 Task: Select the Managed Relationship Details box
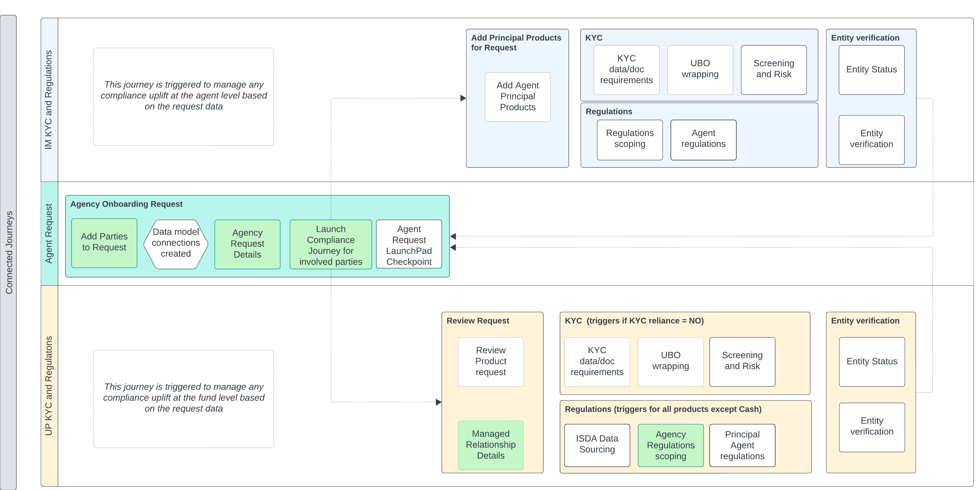pos(490,445)
